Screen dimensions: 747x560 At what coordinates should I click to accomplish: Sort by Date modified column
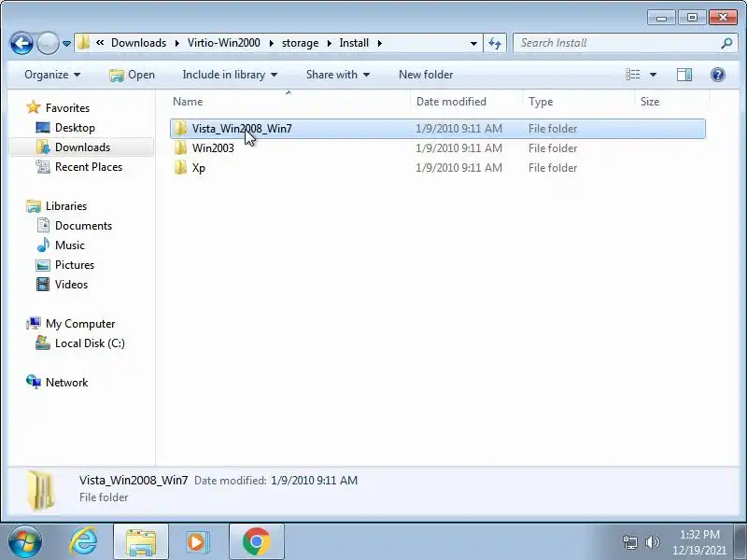coord(466,102)
